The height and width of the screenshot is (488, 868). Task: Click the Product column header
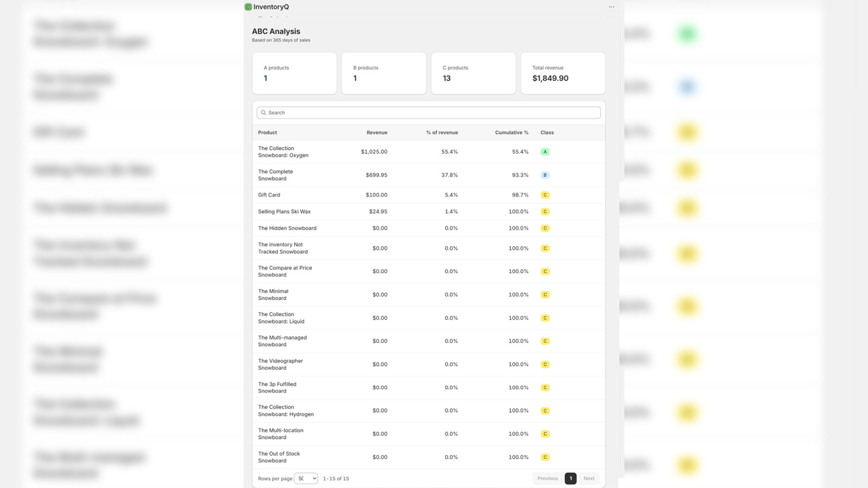point(267,132)
